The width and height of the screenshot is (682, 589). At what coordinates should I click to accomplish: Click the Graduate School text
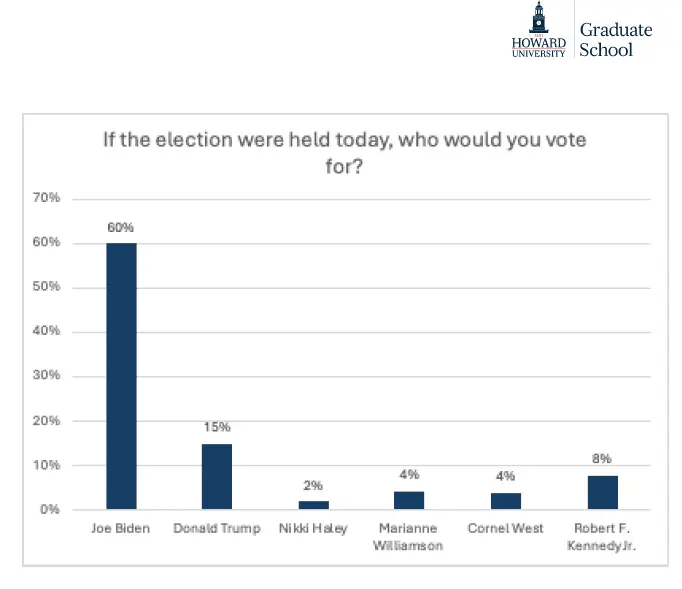(615, 39)
